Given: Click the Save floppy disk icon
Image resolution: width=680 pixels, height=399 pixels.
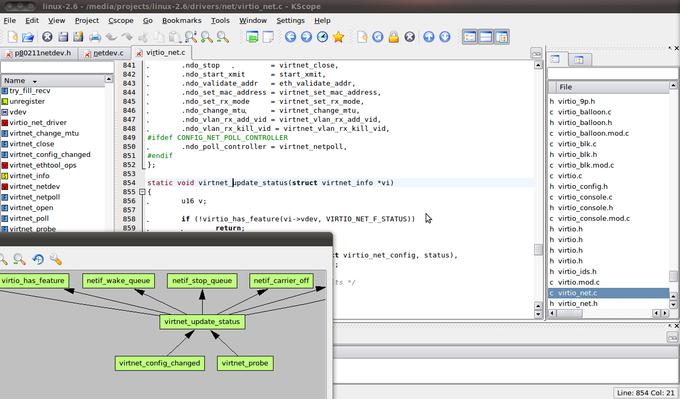Looking at the screenshot, I should tap(63, 37).
